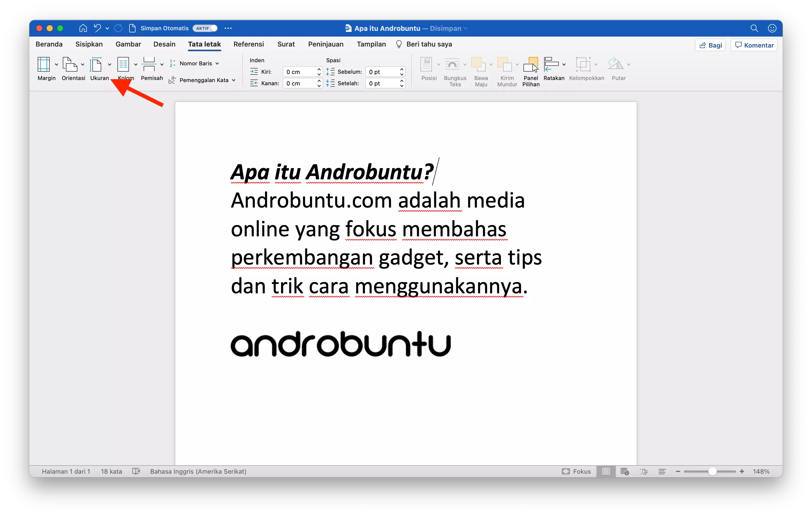This screenshot has width=812, height=516.
Task: Open the Komentar panel
Action: (754, 45)
